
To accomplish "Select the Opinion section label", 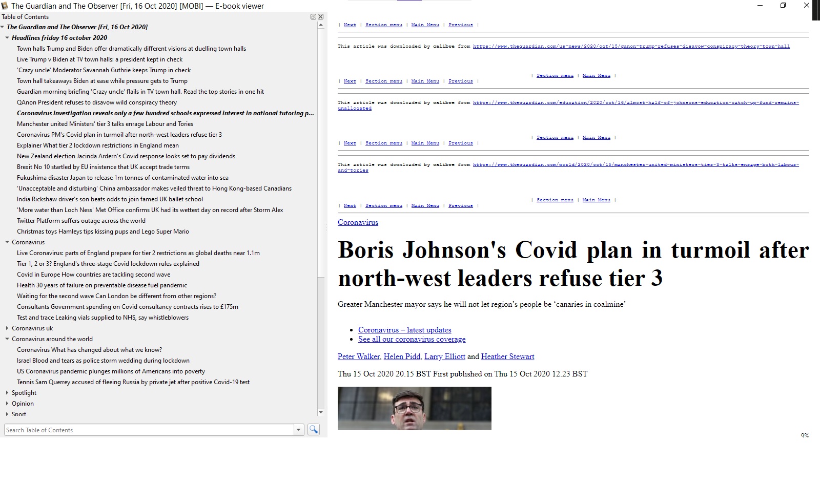I will pos(23,404).
